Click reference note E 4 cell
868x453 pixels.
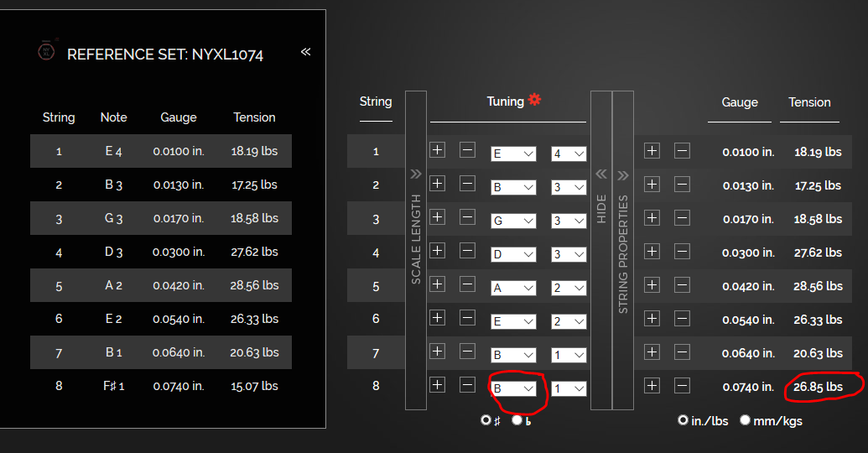pos(113,151)
